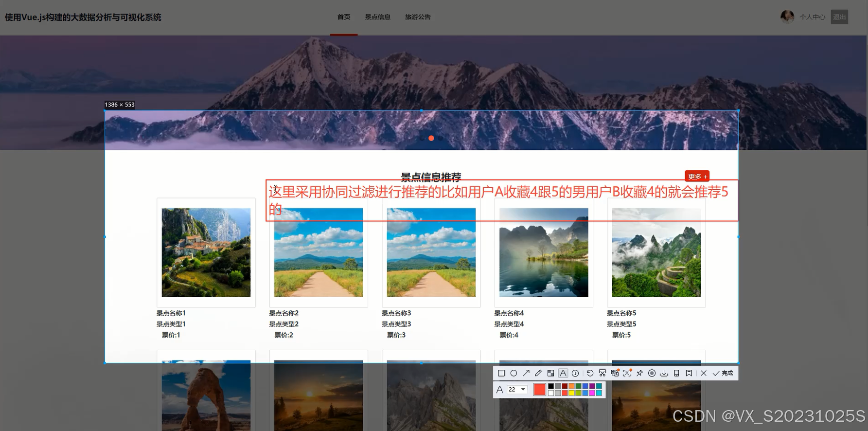Click the translate screenshot icon
The image size is (868, 431).
click(x=615, y=373)
